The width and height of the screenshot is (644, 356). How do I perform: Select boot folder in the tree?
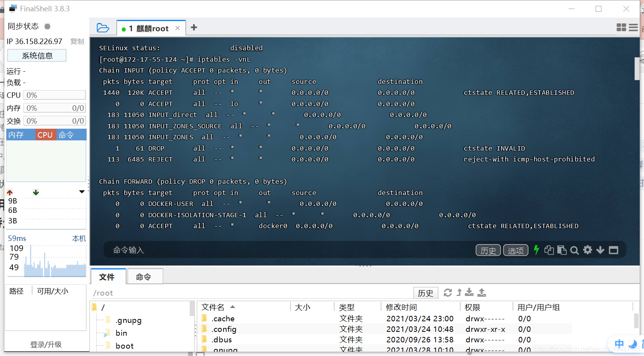tap(125, 346)
